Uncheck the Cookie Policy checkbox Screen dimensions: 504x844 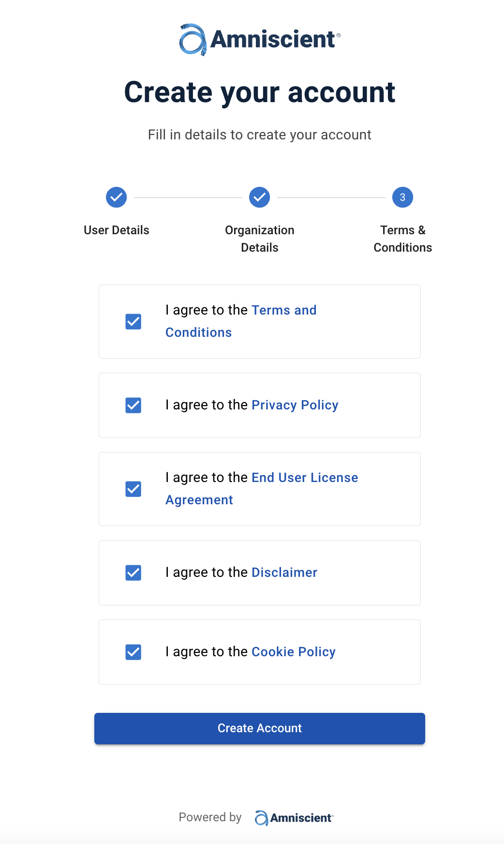(133, 652)
